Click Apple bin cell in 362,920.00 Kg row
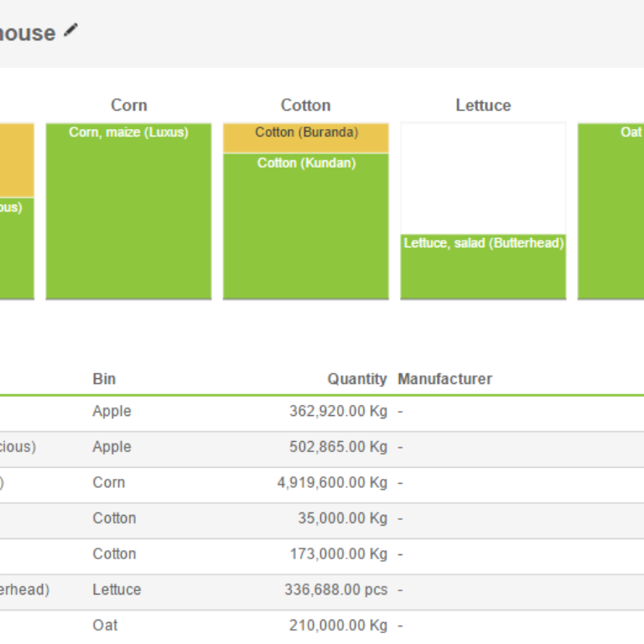 tap(112, 411)
